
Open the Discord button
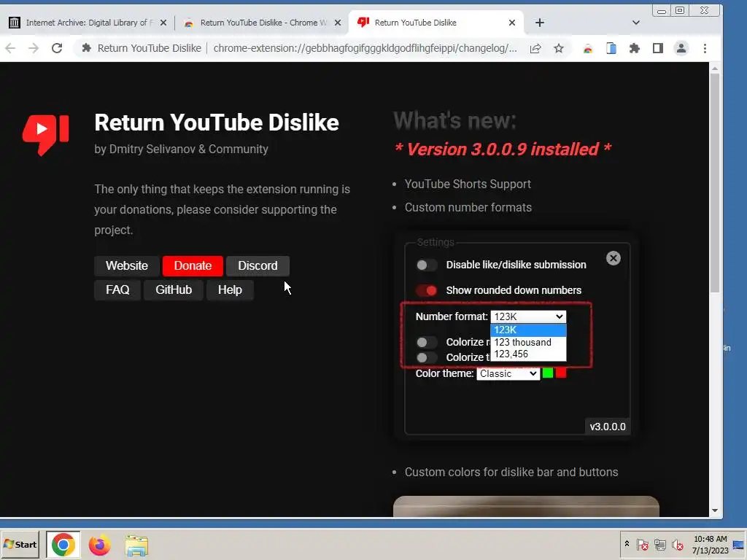[258, 265]
